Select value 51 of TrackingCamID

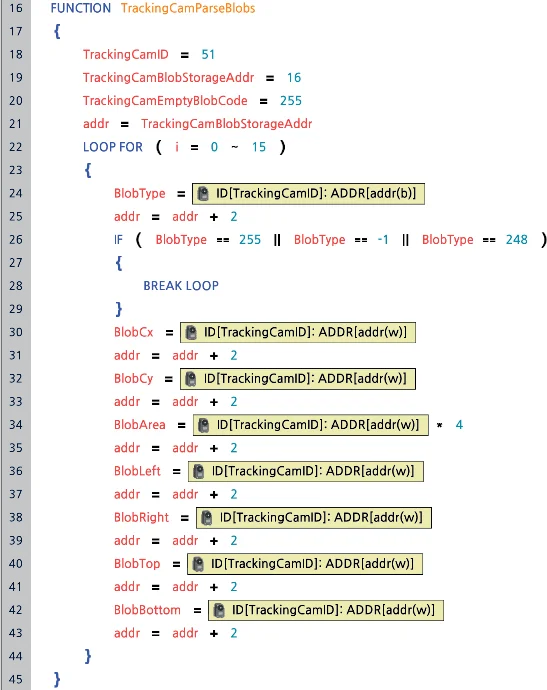(x=208, y=55)
